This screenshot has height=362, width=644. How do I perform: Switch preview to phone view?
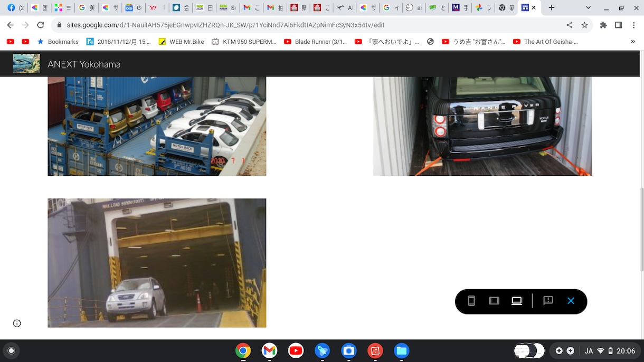point(471,301)
